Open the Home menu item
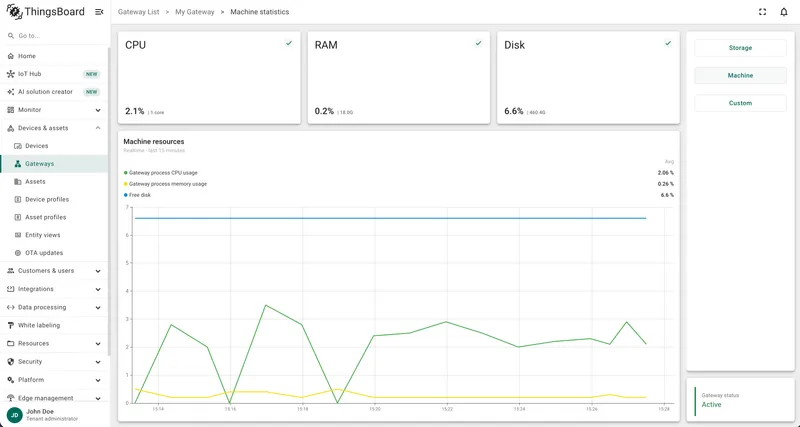 [54, 56]
